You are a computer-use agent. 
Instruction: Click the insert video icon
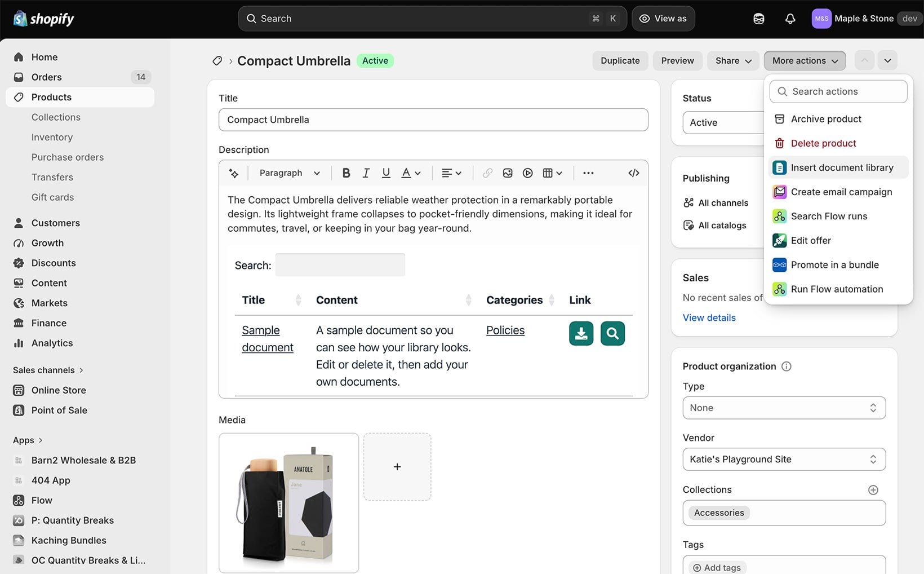coord(527,173)
